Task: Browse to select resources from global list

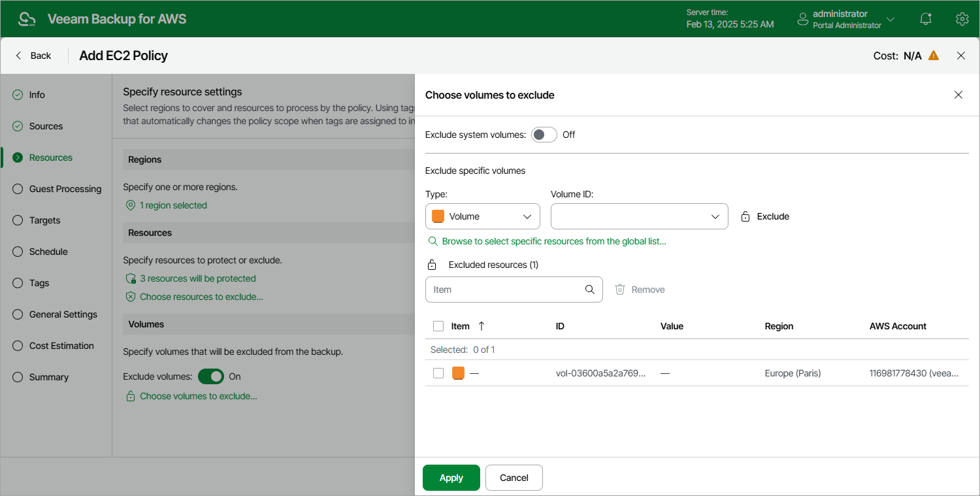Action: point(553,241)
